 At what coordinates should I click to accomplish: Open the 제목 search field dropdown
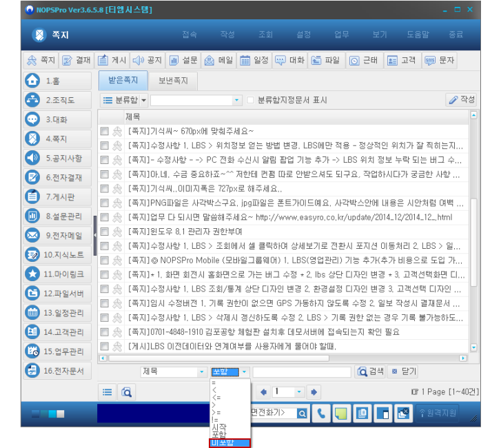tap(202, 371)
